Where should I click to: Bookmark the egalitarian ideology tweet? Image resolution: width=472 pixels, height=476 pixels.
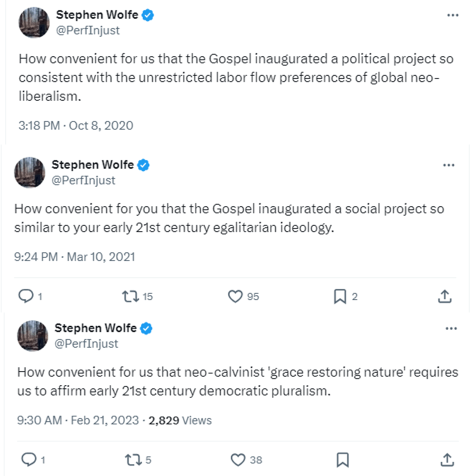click(x=340, y=296)
